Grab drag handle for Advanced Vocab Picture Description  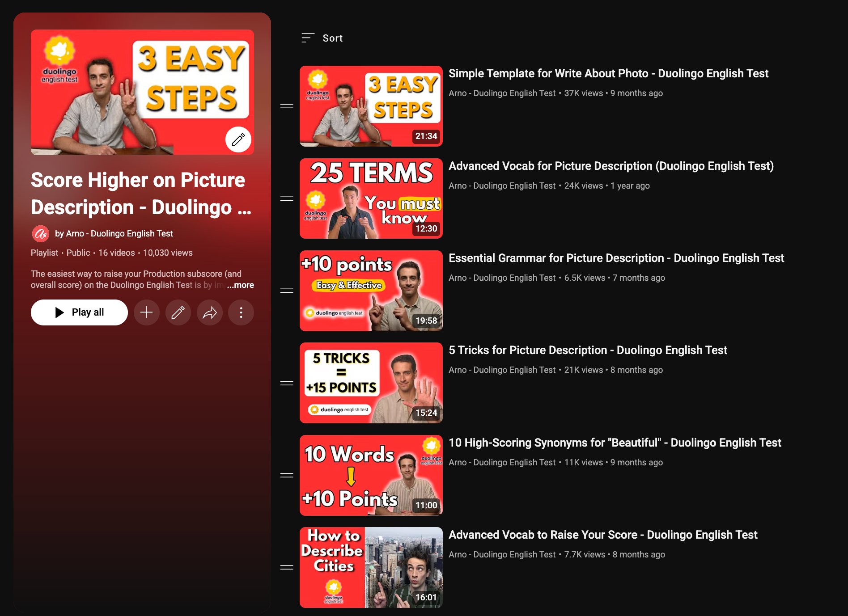point(287,198)
